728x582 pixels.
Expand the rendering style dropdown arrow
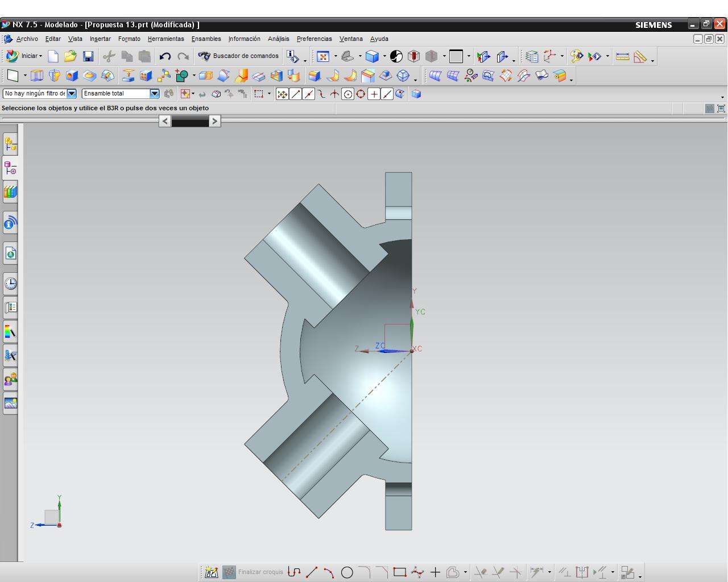(384, 56)
